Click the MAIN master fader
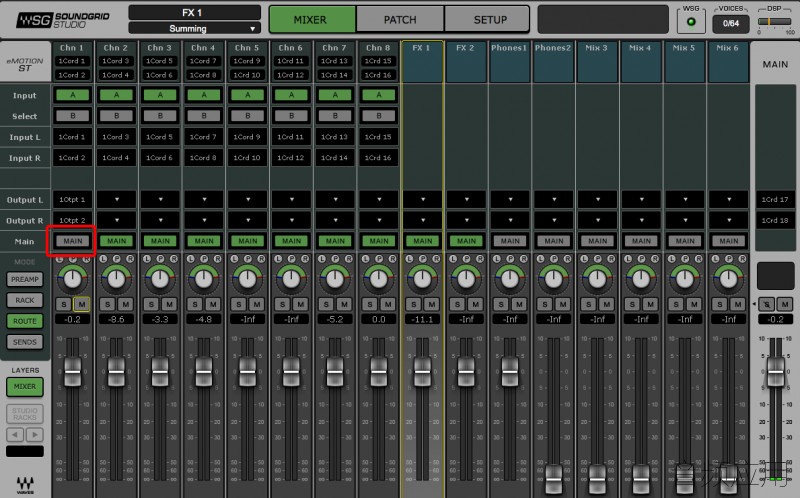 [x=776, y=371]
